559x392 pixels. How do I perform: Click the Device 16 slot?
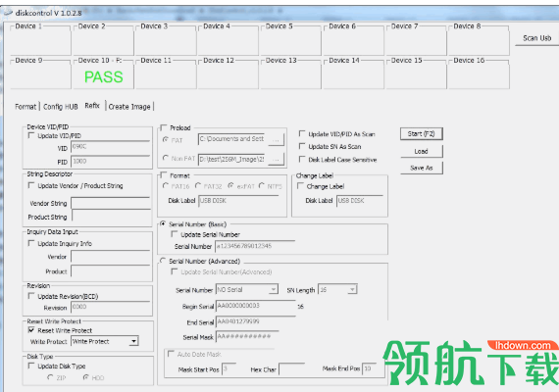479,74
